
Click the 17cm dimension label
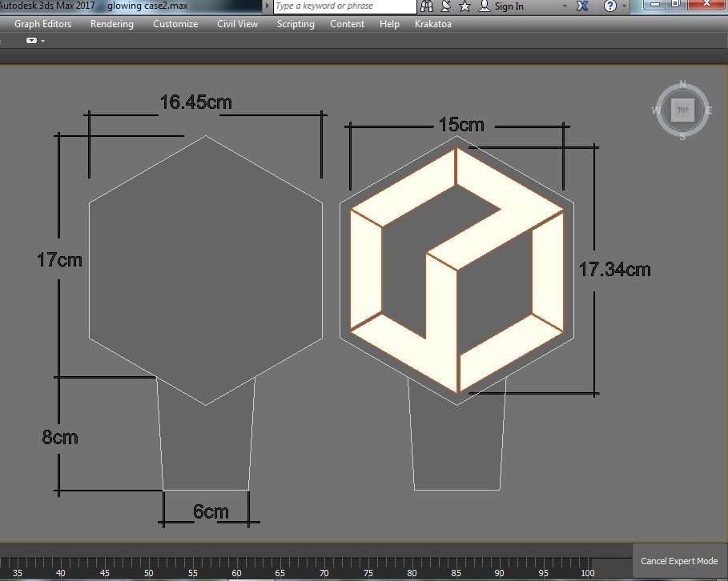tap(59, 260)
